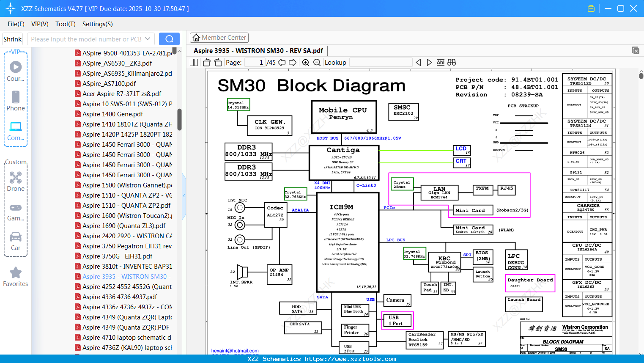Click the XZZ Schematics app logo
The image size is (644, 363).
pyautogui.click(x=11, y=8)
